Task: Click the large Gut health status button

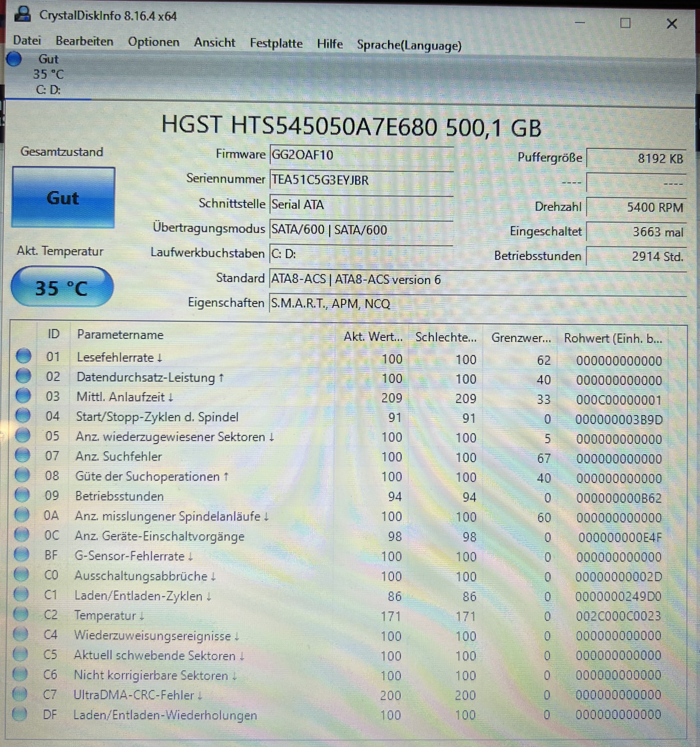Action: 63,198
